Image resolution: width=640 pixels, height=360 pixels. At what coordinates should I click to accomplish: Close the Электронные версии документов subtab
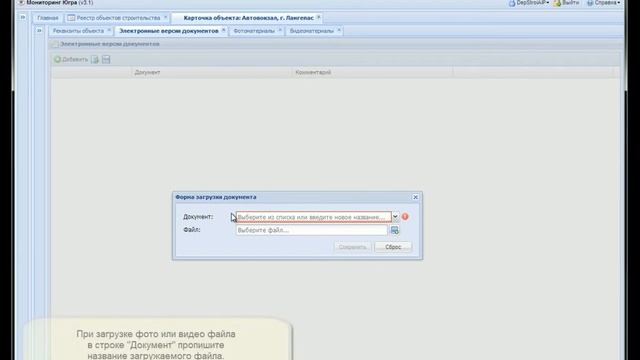click(224, 30)
